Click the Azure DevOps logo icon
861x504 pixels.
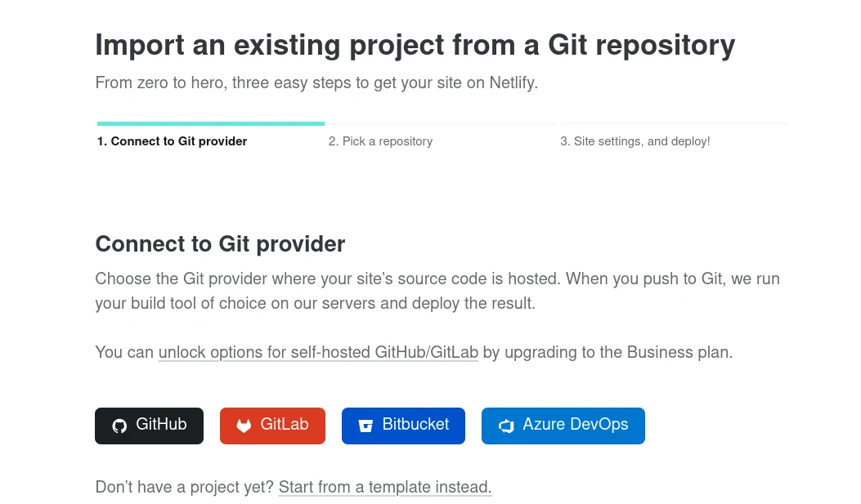(x=506, y=426)
